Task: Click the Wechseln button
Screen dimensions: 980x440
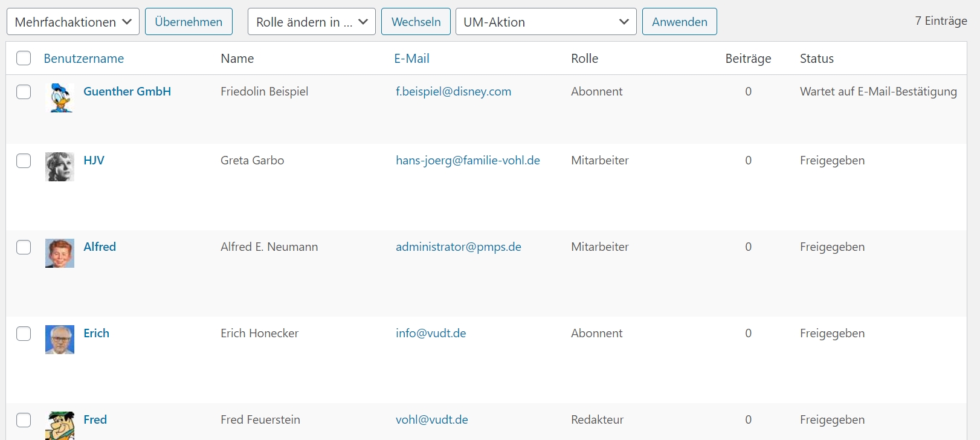Action: pyautogui.click(x=416, y=22)
